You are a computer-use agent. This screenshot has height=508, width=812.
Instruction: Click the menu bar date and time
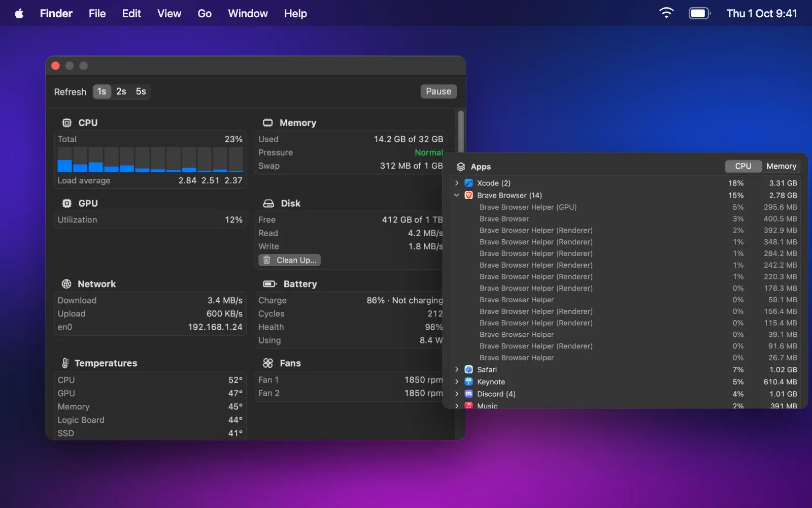pyautogui.click(x=761, y=14)
